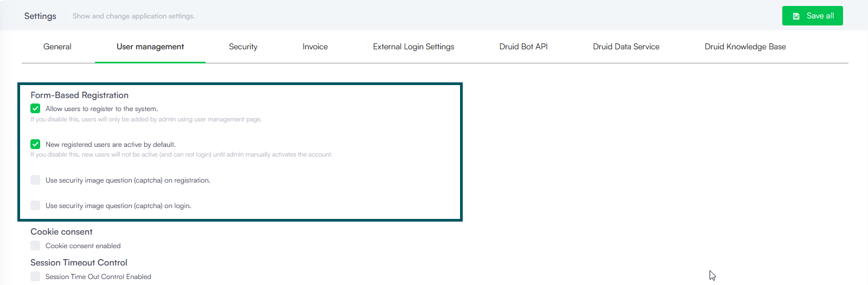Enable captcha on registration checkbox
868x285 pixels.
35,180
